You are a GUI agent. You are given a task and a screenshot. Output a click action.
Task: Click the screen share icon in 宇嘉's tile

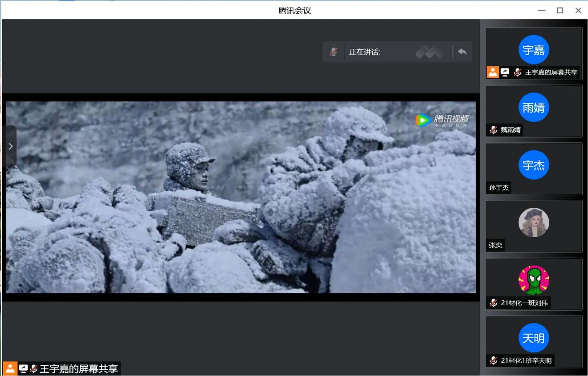point(505,72)
